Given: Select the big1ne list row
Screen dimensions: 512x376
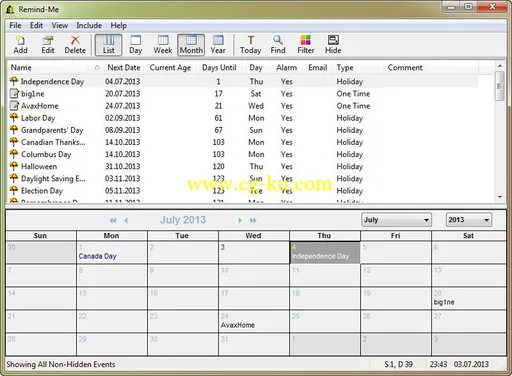Looking at the screenshot, I should point(243,94).
